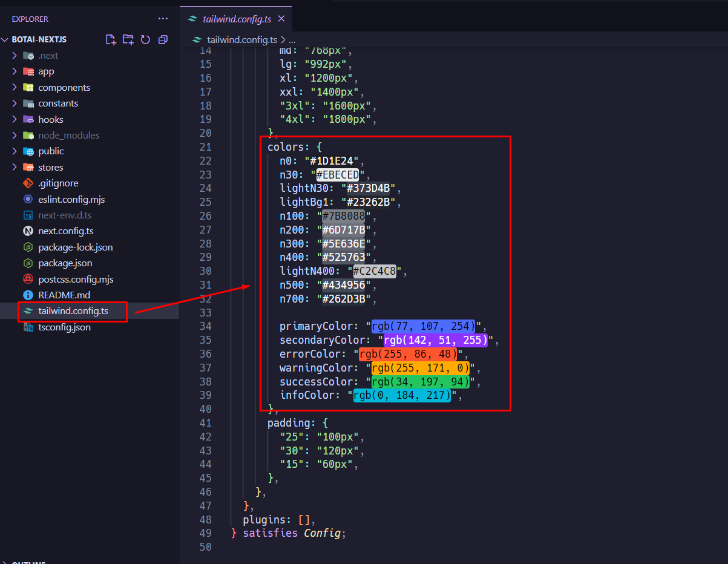Click the stores folder icon

pyautogui.click(x=28, y=167)
